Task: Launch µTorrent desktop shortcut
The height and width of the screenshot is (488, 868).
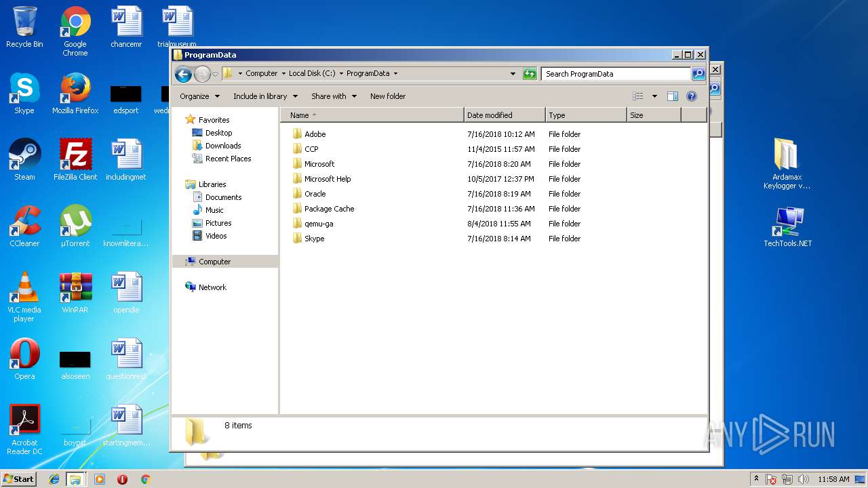Action: 75,227
